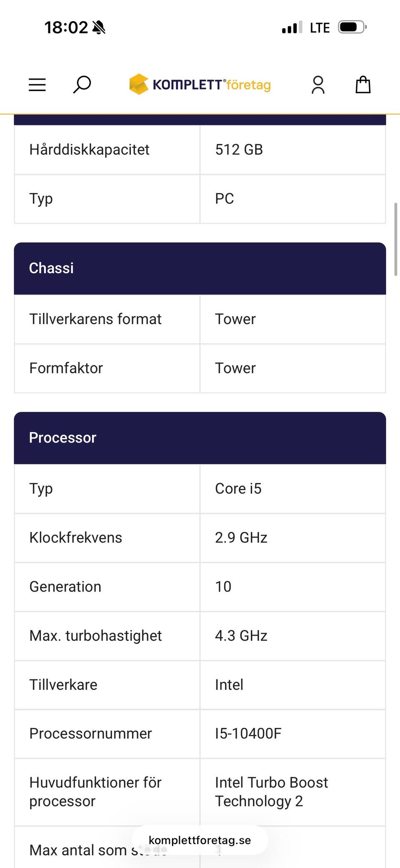Viewport: 400px width, 868px height.
Task: Tap the Intel Turbo Boost Technology text
Action: click(271, 792)
